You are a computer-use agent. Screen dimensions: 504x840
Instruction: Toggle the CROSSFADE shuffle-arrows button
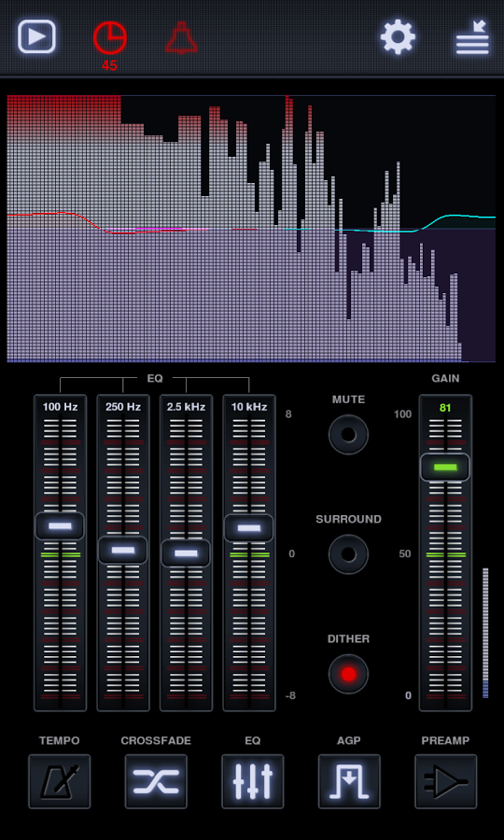pyautogui.click(x=156, y=781)
